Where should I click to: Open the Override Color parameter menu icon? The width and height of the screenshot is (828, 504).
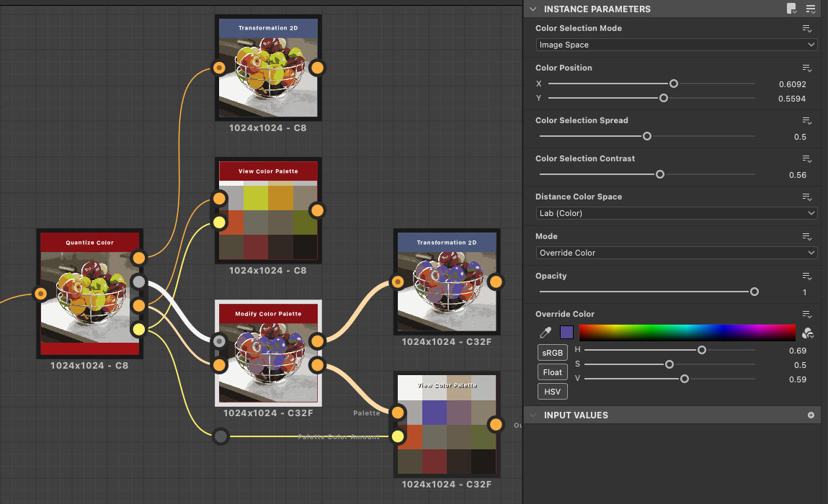[807, 314]
